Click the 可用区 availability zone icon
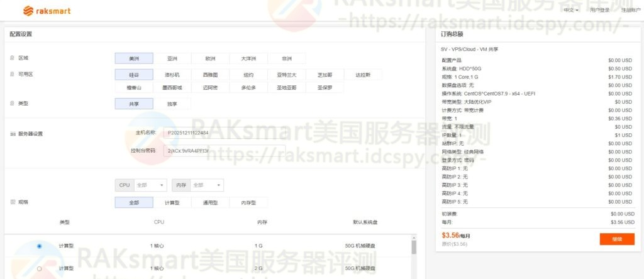This screenshot has height=279, width=644. [13, 74]
